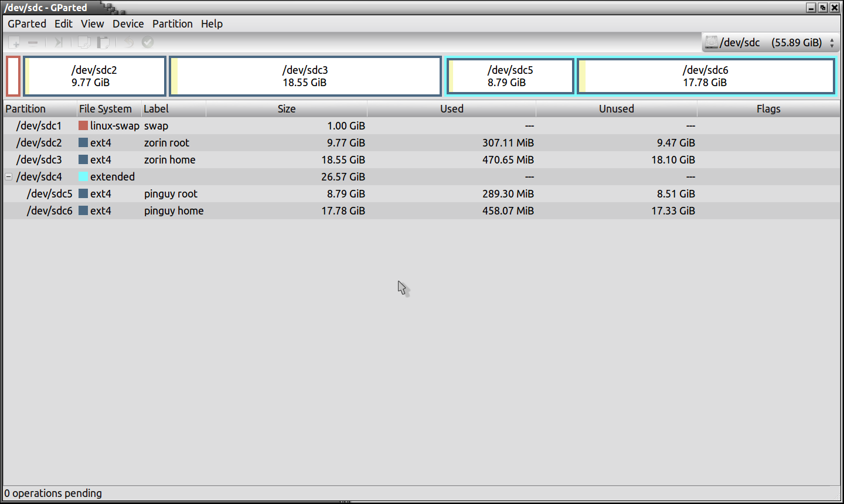844x504 pixels.
Task: Click the File System column header
Action: tap(105, 109)
